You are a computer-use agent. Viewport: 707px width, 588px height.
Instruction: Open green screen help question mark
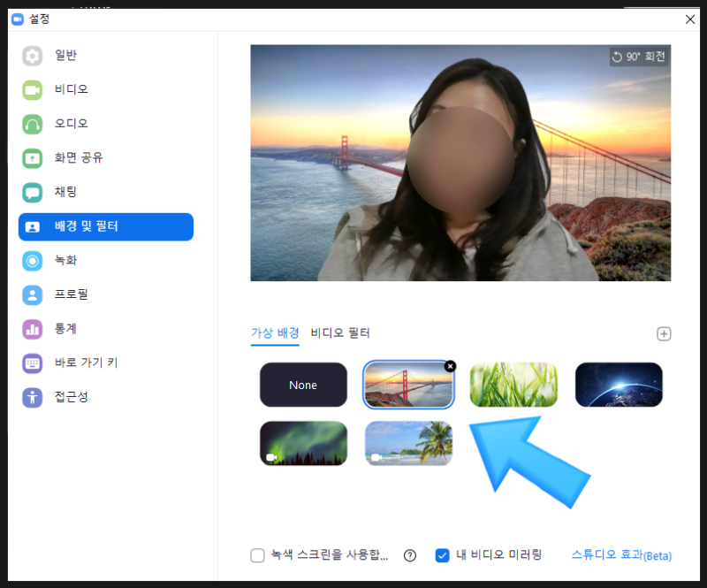coord(410,555)
